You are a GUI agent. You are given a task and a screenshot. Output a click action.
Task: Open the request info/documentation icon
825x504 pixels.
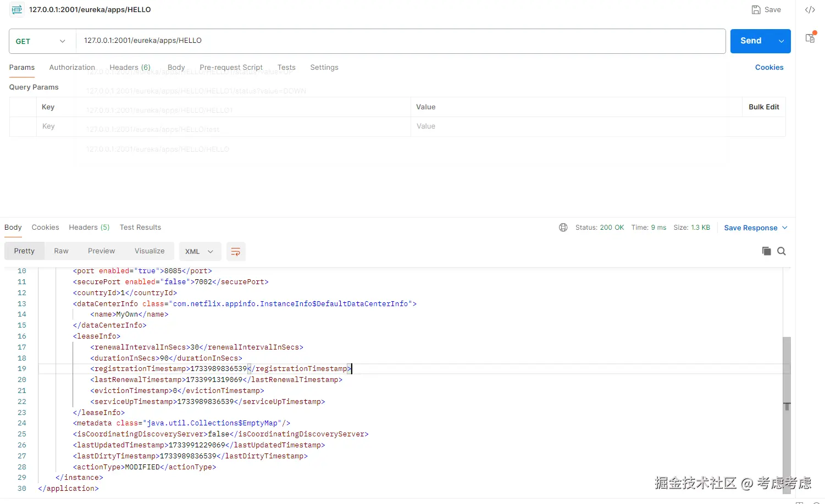pos(810,38)
